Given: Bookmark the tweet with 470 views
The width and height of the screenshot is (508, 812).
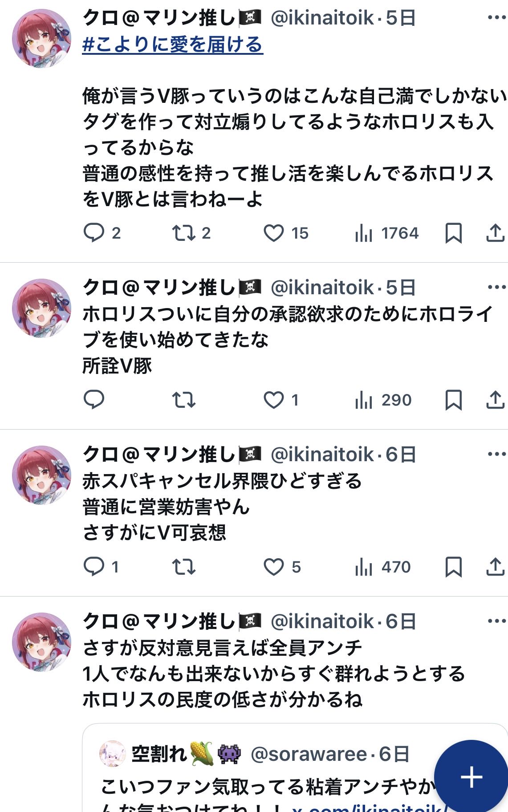Looking at the screenshot, I should coord(453,567).
